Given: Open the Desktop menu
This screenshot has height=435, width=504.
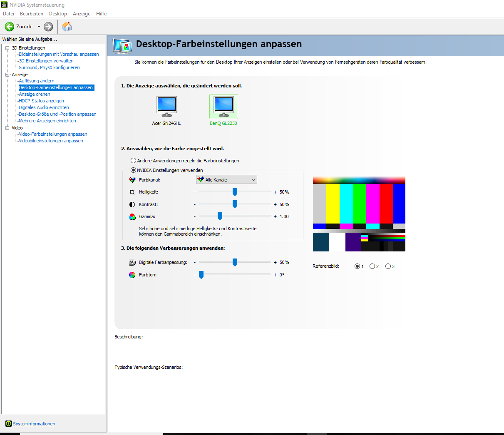Looking at the screenshot, I should click(x=58, y=14).
